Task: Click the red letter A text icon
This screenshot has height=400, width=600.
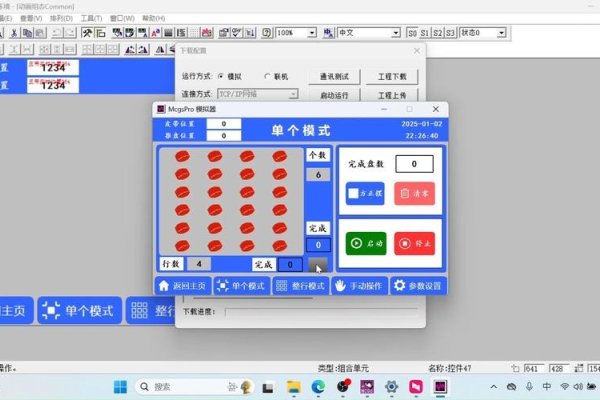Action: [x=155, y=33]
